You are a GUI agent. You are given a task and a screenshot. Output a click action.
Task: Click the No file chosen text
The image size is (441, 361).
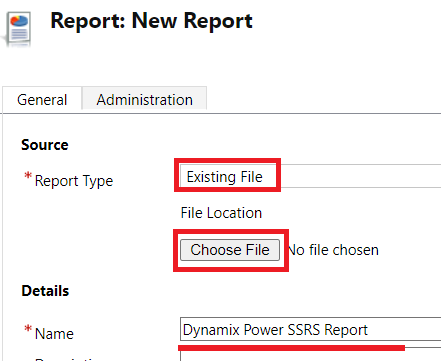coord(333,250)
